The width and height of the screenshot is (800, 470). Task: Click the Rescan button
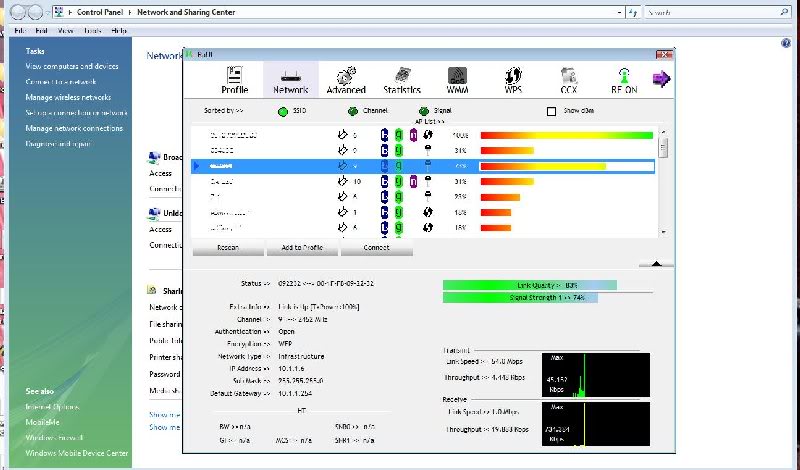tap(228, 247)
